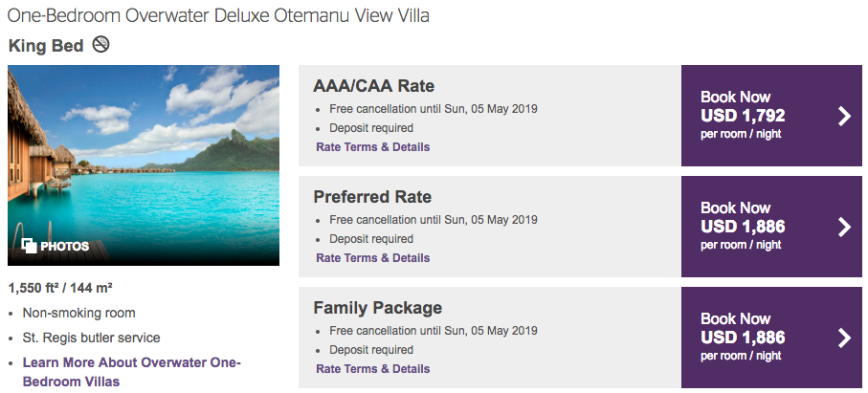Click the Family Package heading
Image resolution: width=868 pixels, height=393 pixels.
point(377,308)
